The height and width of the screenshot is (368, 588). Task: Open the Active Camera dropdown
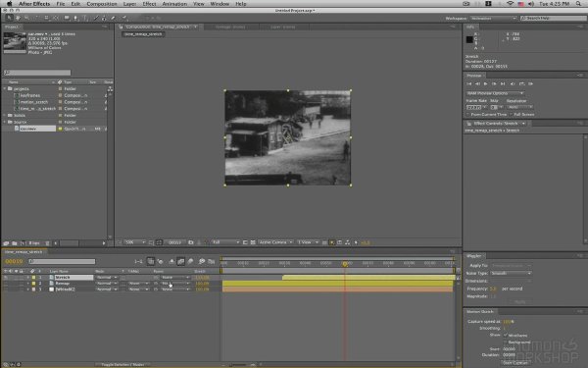coord(275,242)
